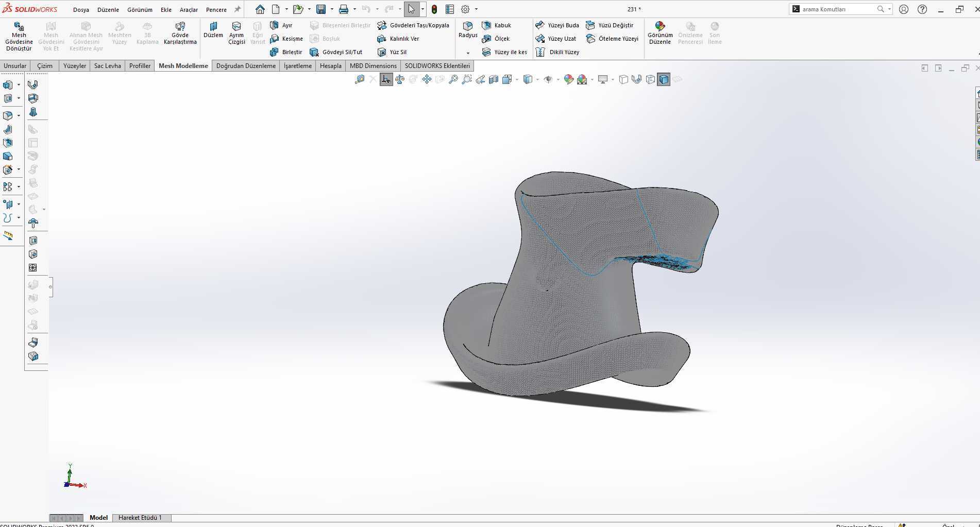Click Mesh Gövdesine Dönüştür tool
The height and width of the screenshot is (527, 980).
click(19, 36)
